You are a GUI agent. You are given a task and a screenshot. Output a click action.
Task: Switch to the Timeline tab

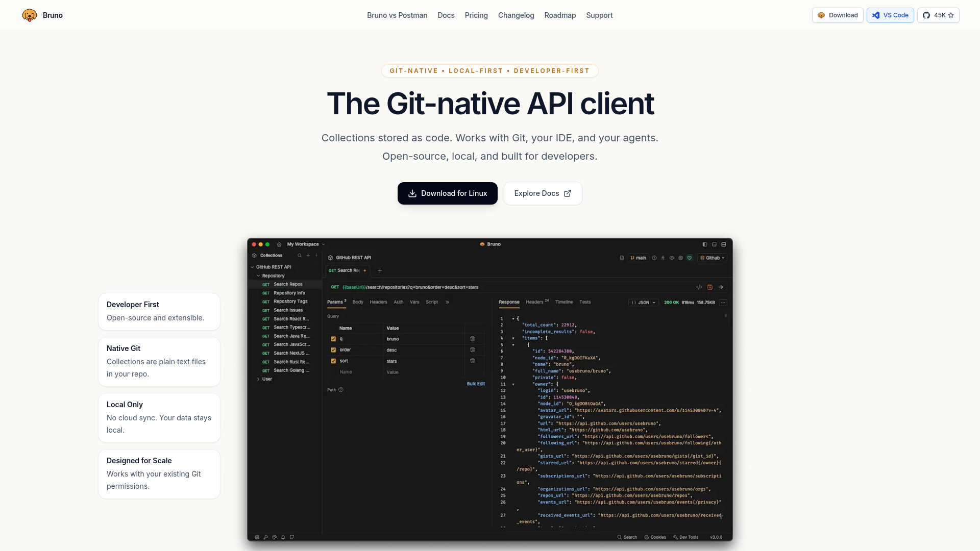pos(564,302)
